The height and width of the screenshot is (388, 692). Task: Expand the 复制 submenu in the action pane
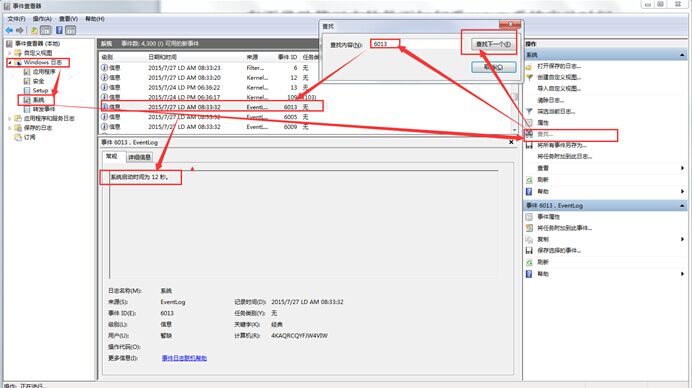point(682,239)
